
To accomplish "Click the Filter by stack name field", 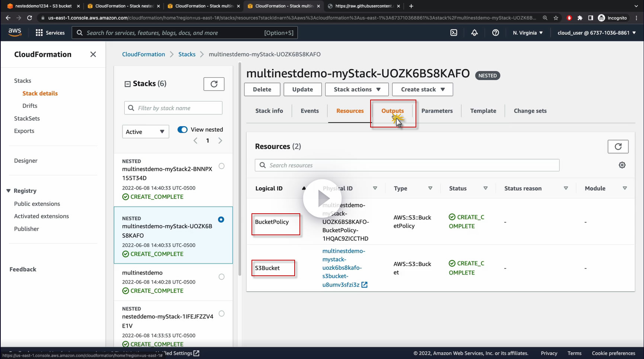I will (x=173, y=108).
